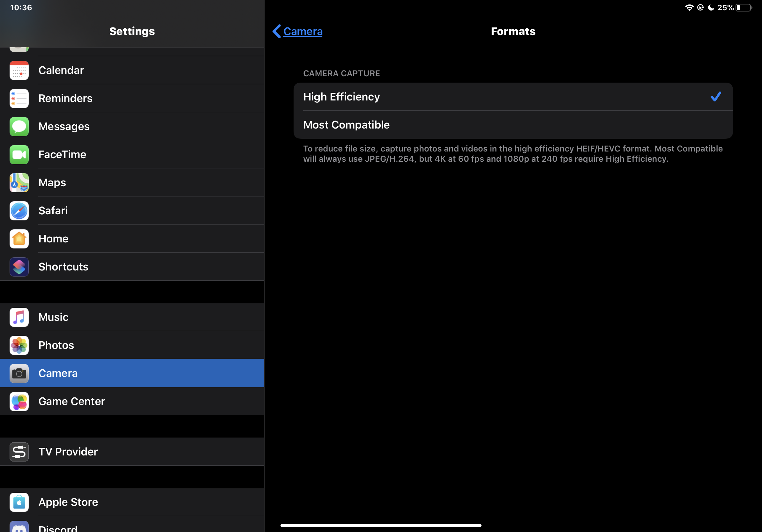Tap the Apple Store bag icon

tap(19, 502)
